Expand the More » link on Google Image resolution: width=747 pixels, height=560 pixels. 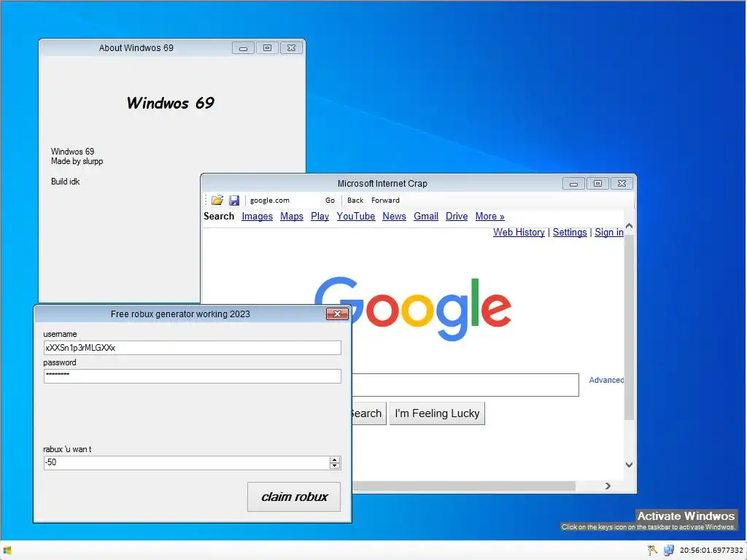click(x=489, y=216)
